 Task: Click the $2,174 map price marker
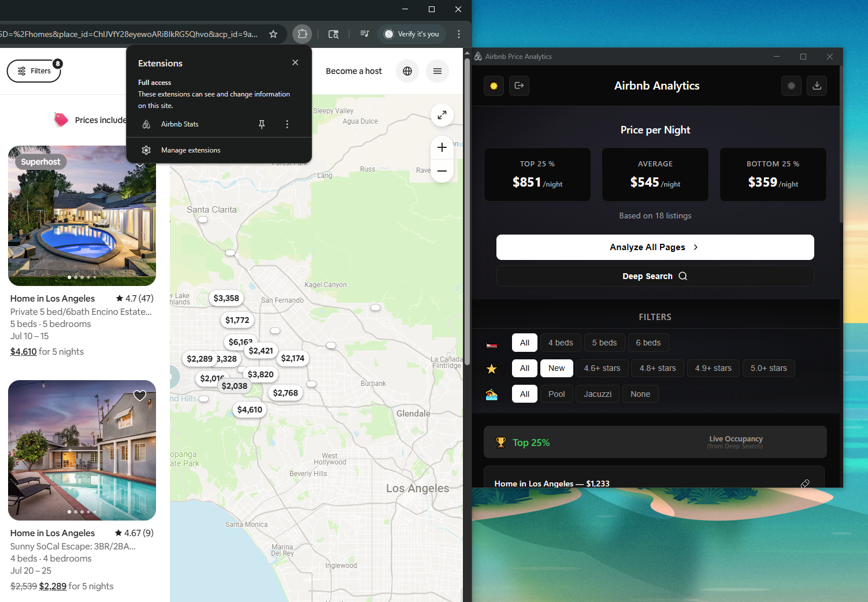292,358
